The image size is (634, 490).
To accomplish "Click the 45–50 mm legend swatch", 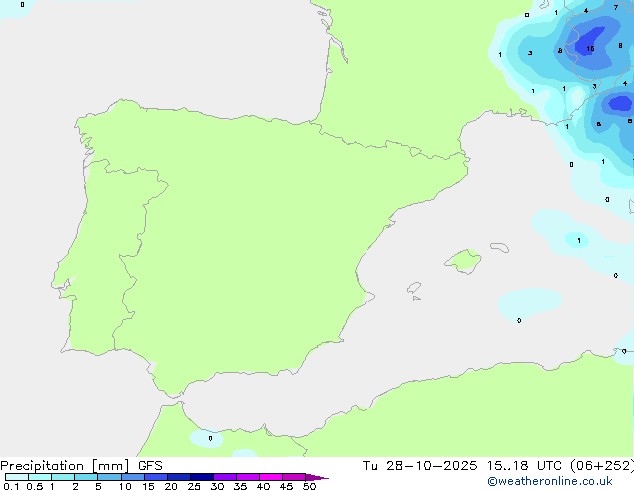I will coord(294,477).
